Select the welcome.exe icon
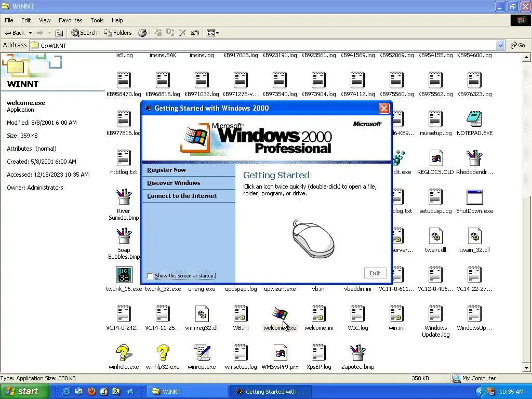 click(280, 314)
